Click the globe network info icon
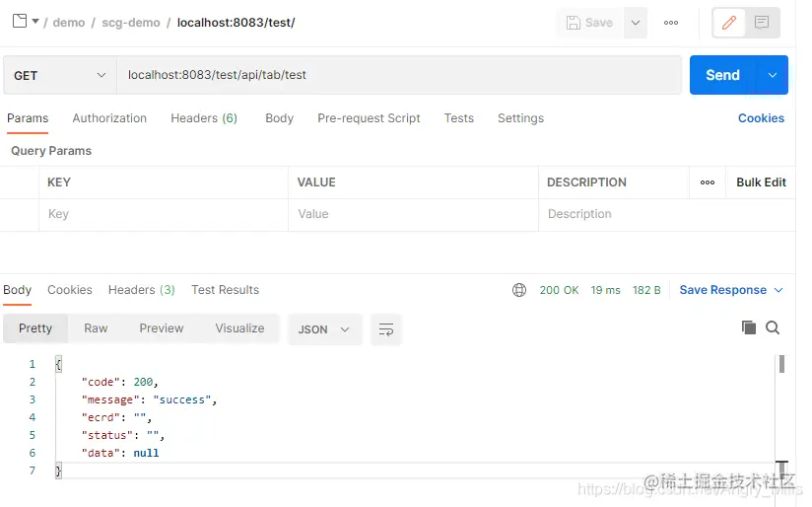The width and height of the screenshot is (812, 507). coord(519,290)
